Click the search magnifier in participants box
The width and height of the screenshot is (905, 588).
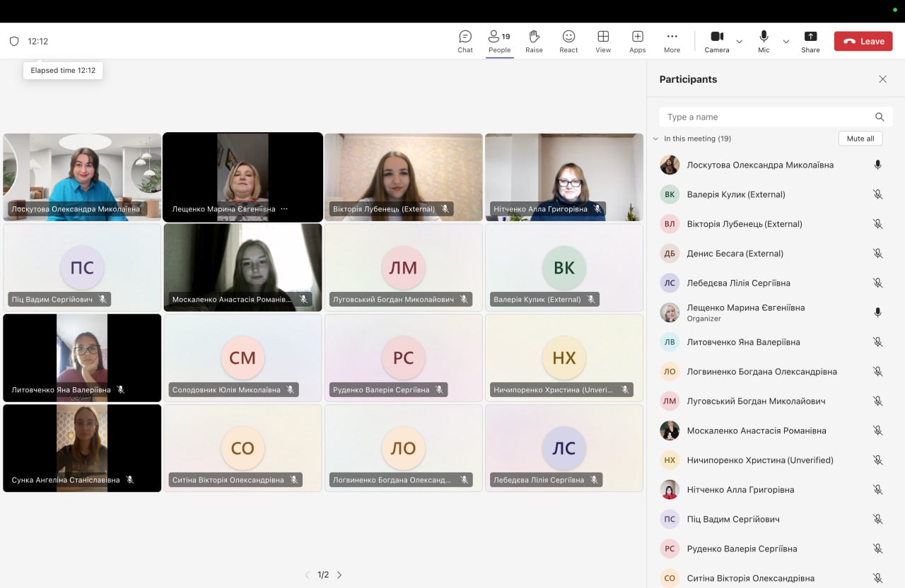880,117
